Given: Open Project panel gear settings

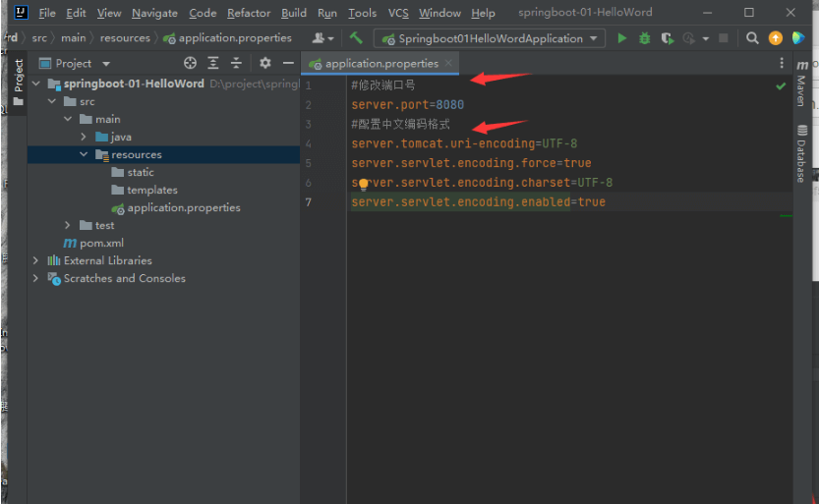Looking at the screenshot, I should (x=265, y=63).
